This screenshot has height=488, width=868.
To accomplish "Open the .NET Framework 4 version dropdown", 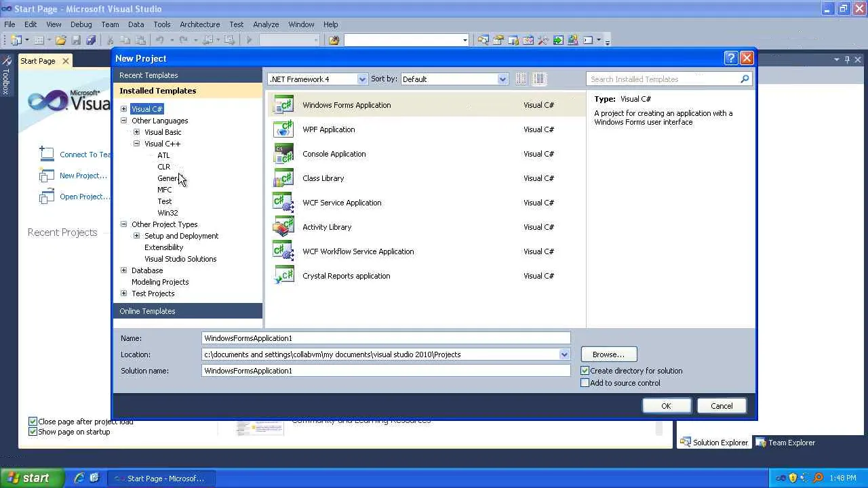I will pyautogui.click(x=317, y=79).
